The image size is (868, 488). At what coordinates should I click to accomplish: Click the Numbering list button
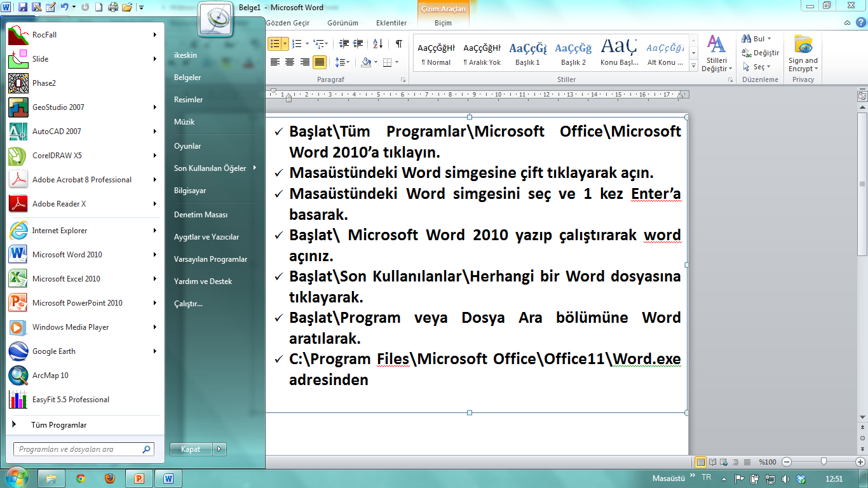pos(296,43)
